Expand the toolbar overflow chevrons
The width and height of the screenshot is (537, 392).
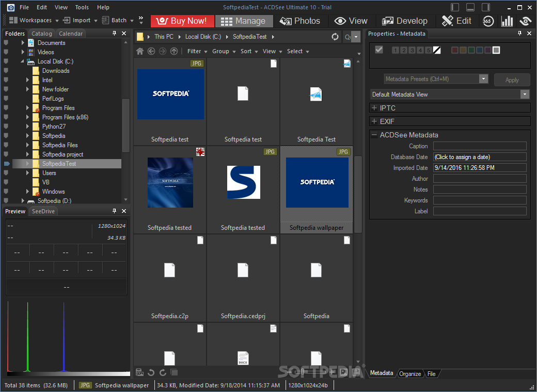(x=141, y=20)
